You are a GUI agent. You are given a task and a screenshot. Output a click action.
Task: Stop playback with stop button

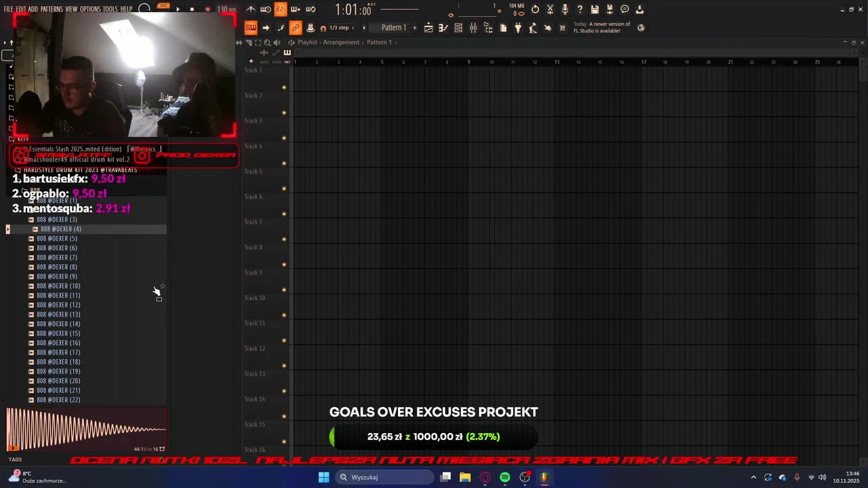point(192,9)
